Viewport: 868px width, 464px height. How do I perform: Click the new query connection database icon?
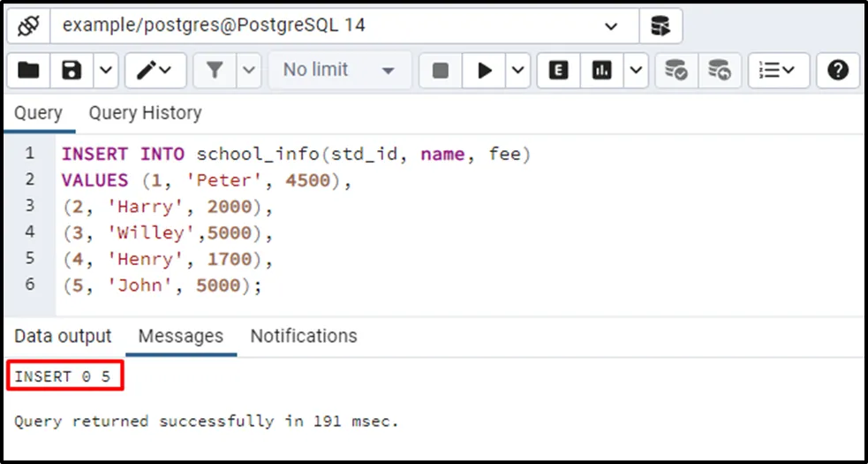coord(660,26)
